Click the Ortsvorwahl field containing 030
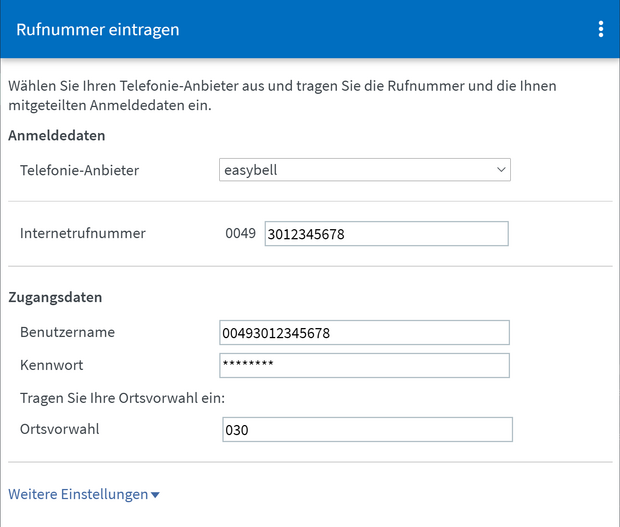 (x=367, y=430)
